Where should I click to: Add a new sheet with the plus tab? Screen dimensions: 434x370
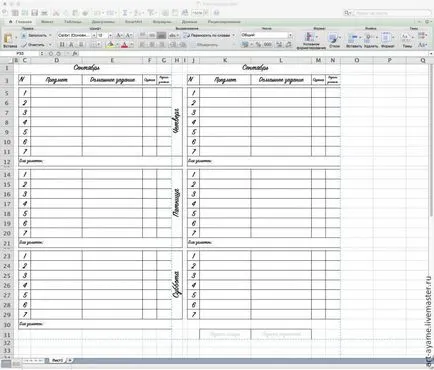pyautogui.click(x=70, y=360)
